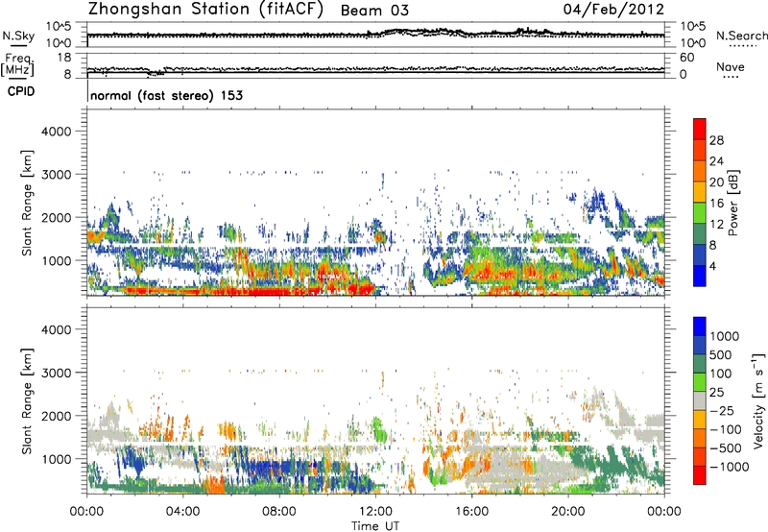
Task: Select the '4000' range tick on the Velocity panel
Action: (x=56, y=329)
